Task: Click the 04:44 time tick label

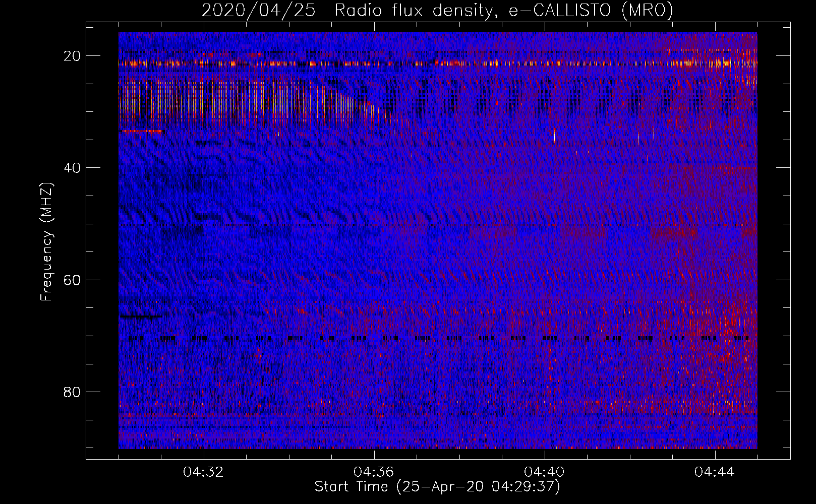Action: pos(715,472)
